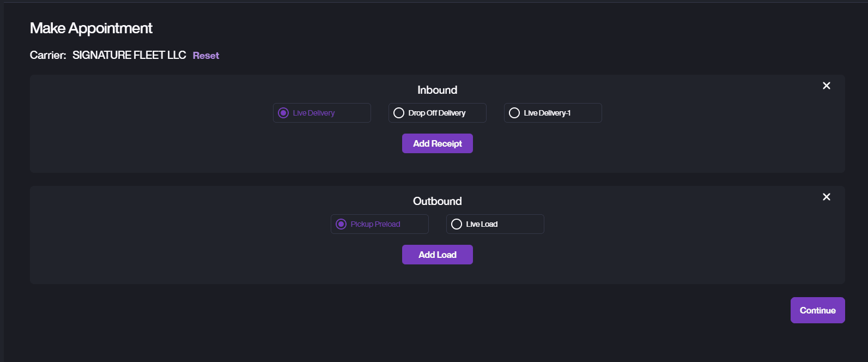Click the Add Receipt button

pyautogui.click(x=437, y=143)
